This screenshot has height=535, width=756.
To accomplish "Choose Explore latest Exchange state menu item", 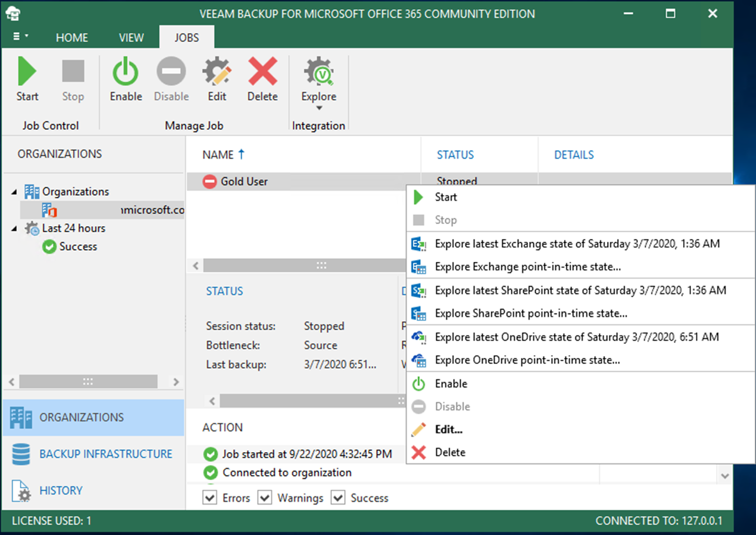I will pos(580,244).
